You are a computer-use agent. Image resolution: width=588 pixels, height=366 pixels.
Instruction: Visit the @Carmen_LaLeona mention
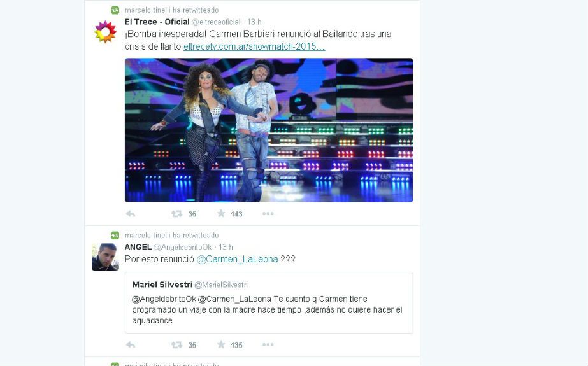pyautogui.click(x=238, y=259)
